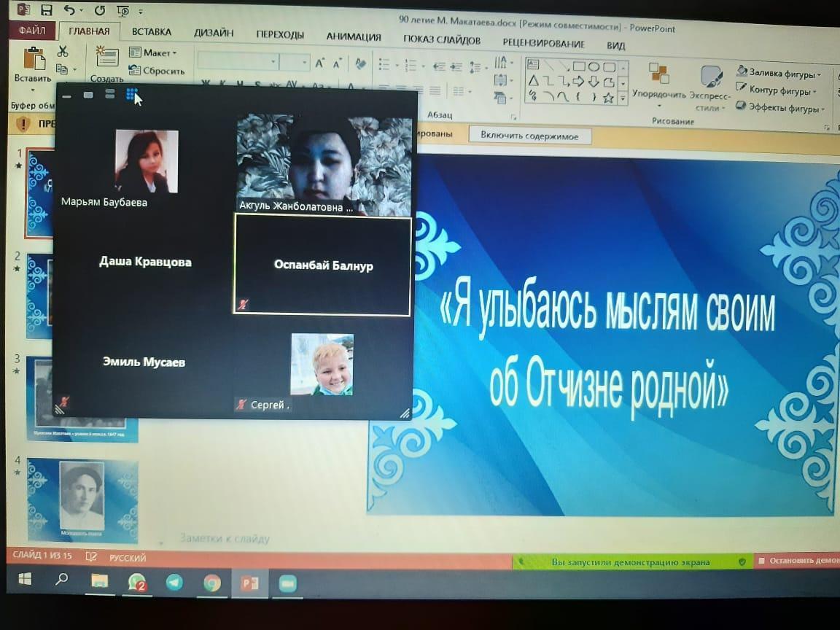The width and height of the screenshot is (840, 630).
Task: Click the РУССКИЙ language indicator
Action: (128, 558)
